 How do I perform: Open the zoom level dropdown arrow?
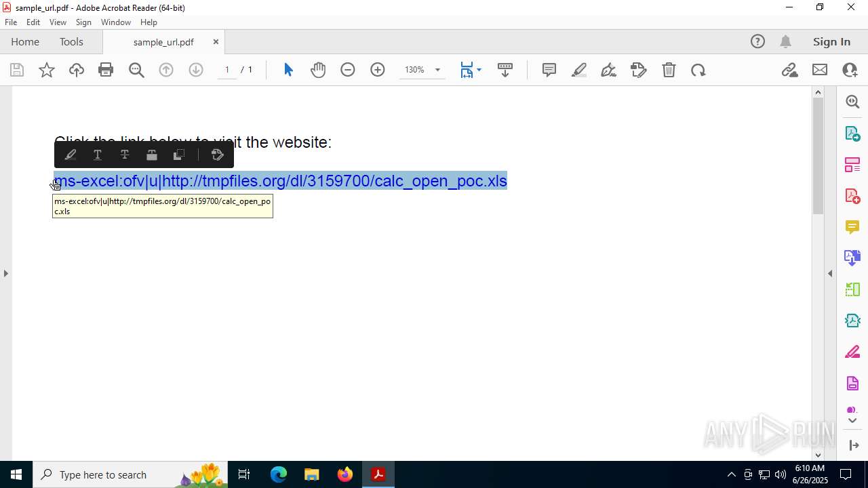(437, 70)
